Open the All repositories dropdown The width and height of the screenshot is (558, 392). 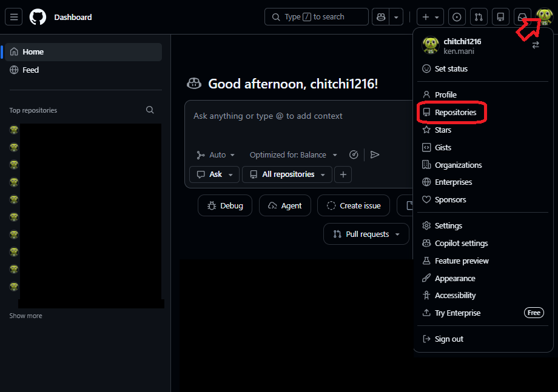287,174
